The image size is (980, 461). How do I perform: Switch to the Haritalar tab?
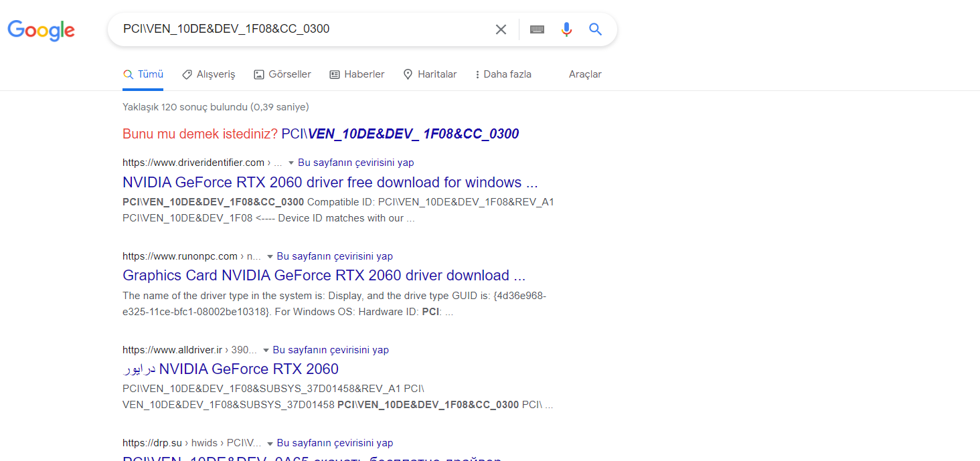(430, 74)
